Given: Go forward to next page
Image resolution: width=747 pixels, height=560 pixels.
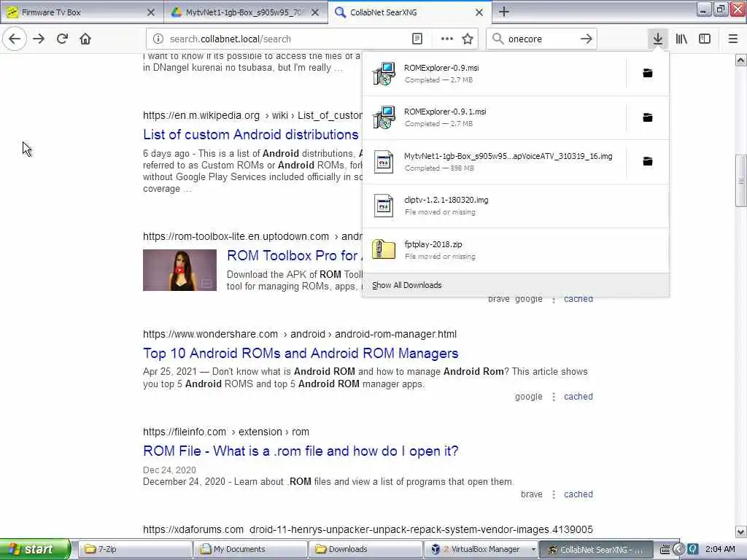Looking at the screenshot, I should pyautogui.click(x=39, y=39).
